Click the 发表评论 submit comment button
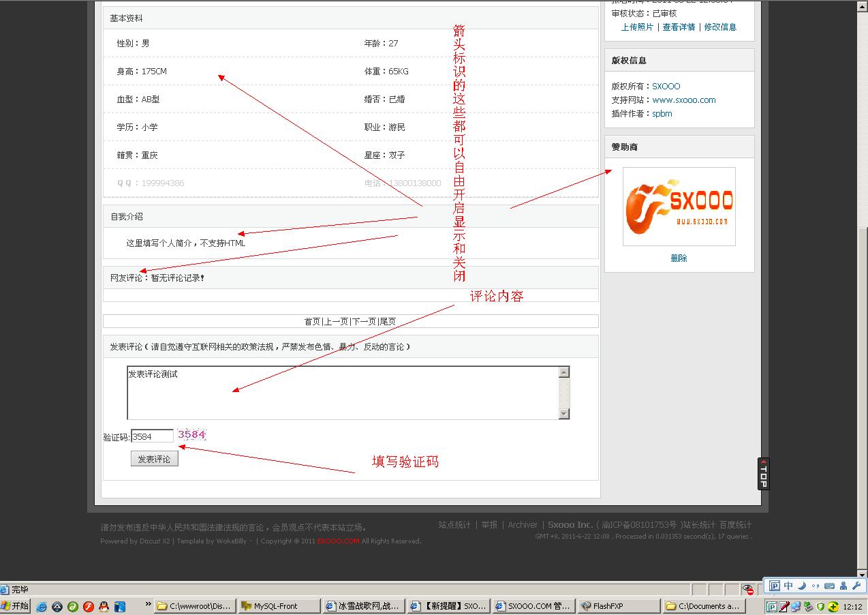Viewport: 868px width, 615px height. (154, 458)
